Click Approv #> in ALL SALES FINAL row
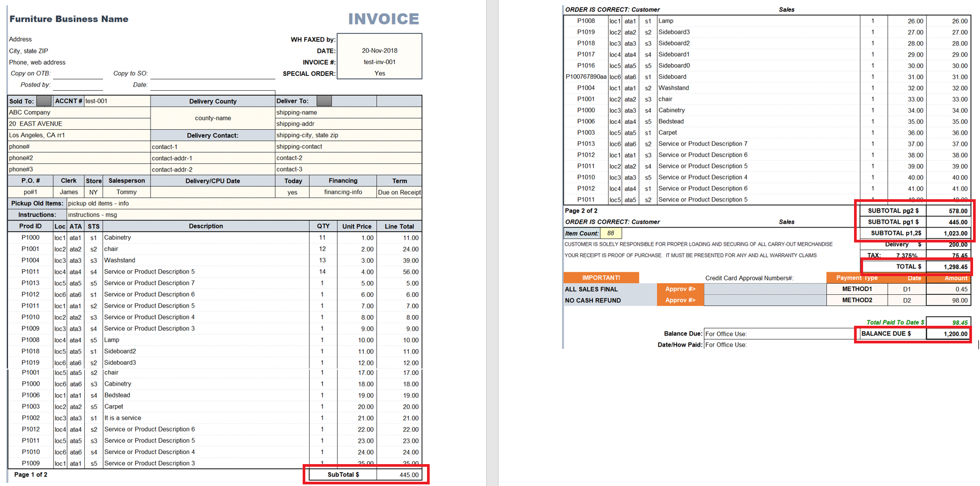 (680, 289)
